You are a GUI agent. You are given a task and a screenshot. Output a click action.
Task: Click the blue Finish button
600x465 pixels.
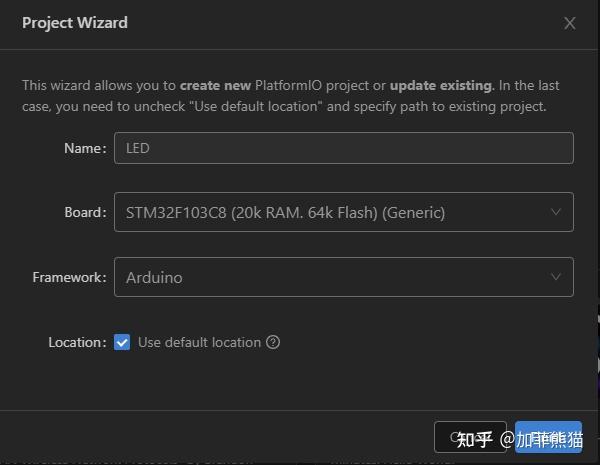(549, 437)
